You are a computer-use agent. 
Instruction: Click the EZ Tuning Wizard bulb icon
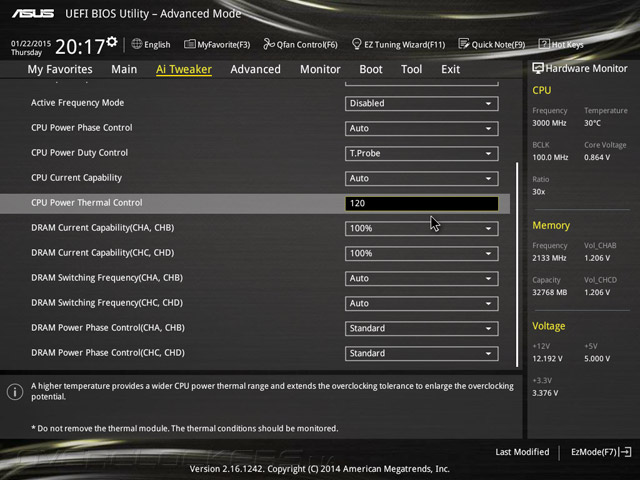[356, 44]
